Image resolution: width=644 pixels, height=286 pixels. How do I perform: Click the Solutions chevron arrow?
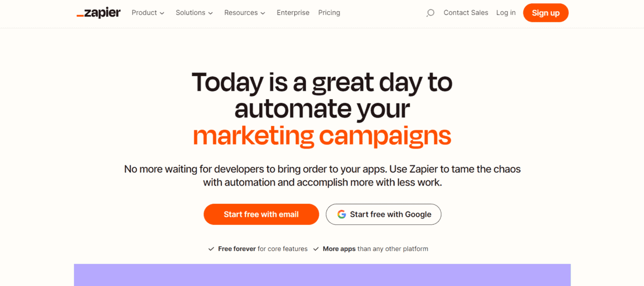coord(210,13)
